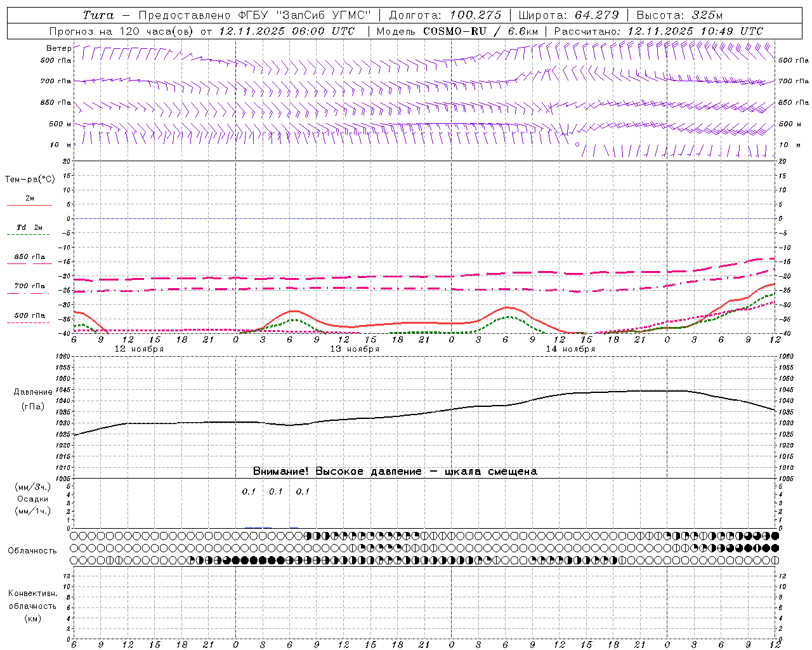
Task: Click the "(мм/1ч.)" precipitation unit label
Action: pos(33,511)
